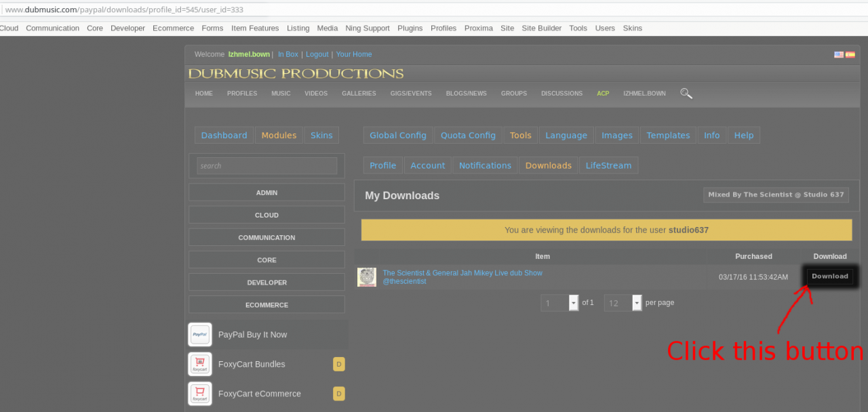Expand the CLOUD sidebar section
The image size is (868, 412).
point(267,215)
